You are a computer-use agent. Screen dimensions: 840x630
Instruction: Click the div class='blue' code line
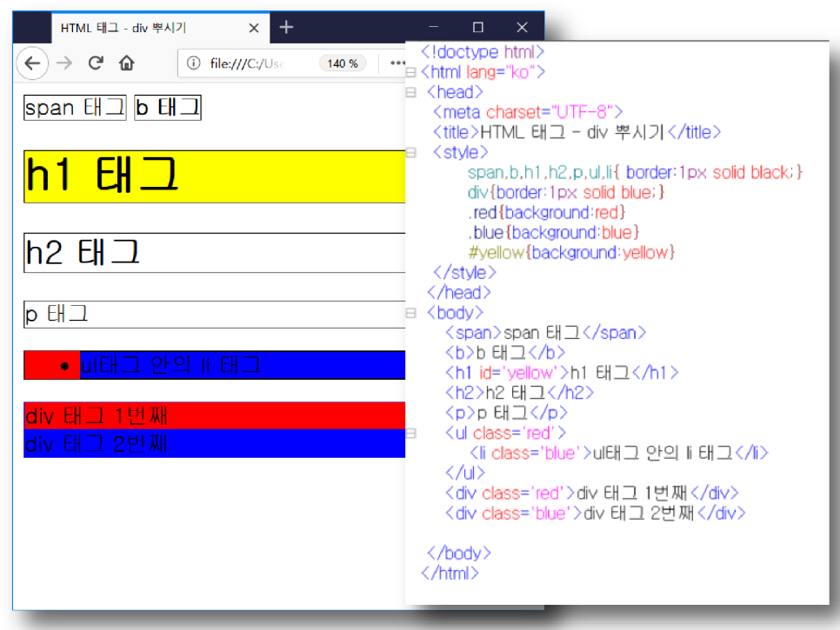[x=595, y=514]
